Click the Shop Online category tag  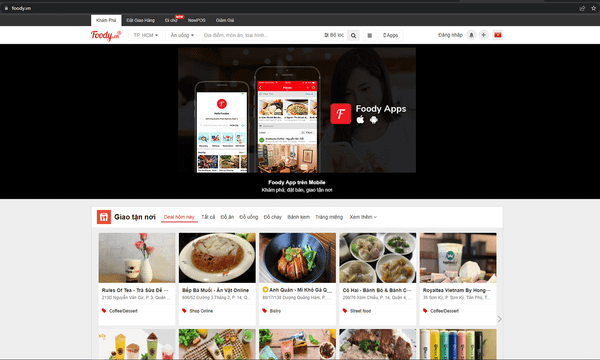(201, 311)
